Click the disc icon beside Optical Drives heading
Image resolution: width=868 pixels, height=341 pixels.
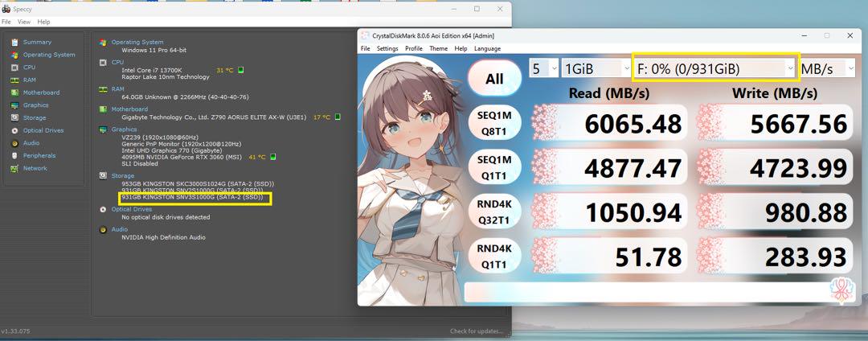[103, 210]
